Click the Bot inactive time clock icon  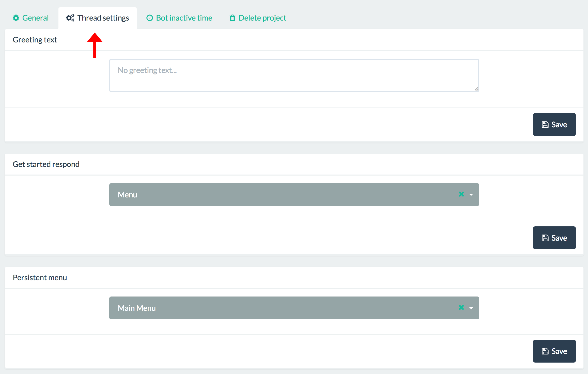(150, 18)
